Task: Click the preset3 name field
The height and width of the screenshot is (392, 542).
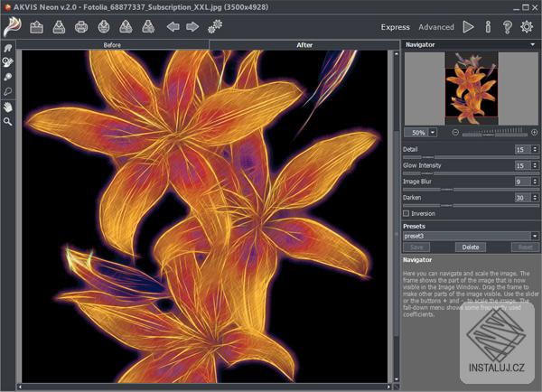Action: click(467, 236)
